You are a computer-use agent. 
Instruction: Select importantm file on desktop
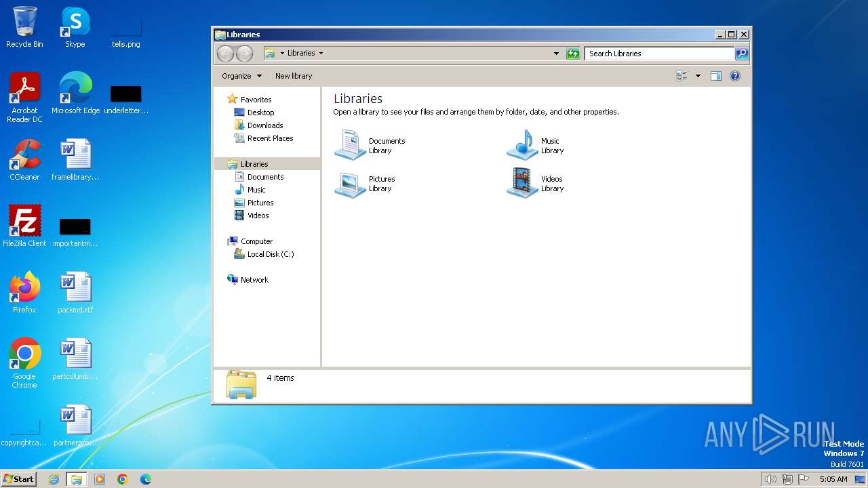pos(75,232)
